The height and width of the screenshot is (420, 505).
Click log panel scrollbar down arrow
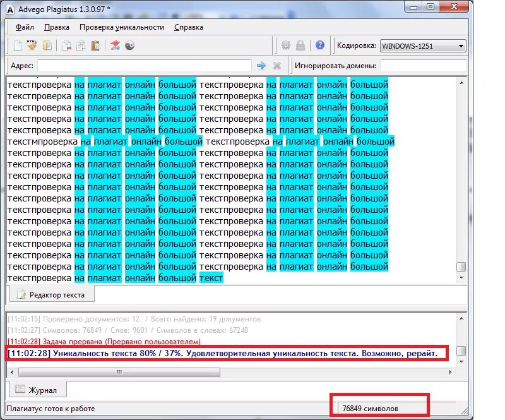point(461,362)
